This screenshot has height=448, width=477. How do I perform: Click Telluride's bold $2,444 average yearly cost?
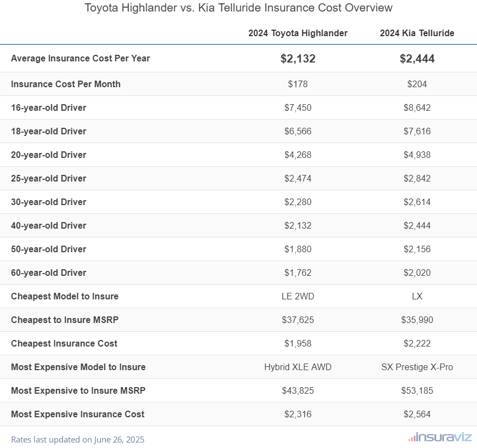(x=417, y=59)
